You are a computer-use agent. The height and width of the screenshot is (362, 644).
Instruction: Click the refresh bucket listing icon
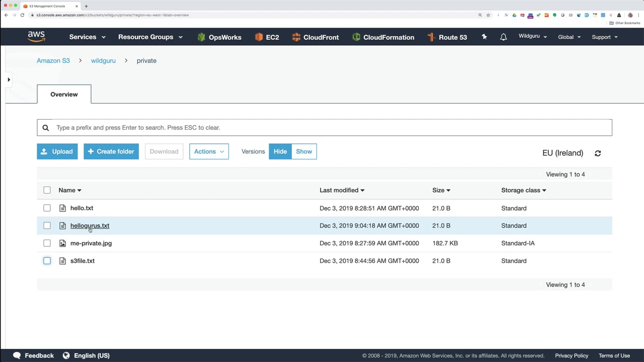point(598,153)
